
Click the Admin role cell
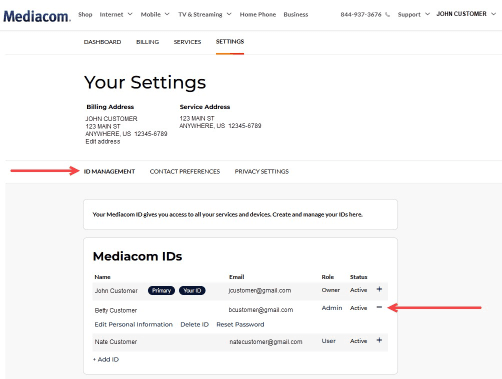click(332, 308)
